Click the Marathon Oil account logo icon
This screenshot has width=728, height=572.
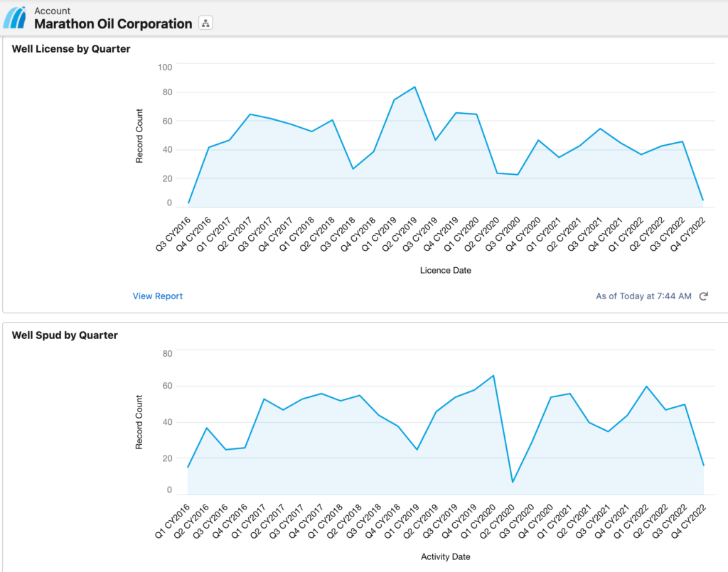[16, 18]
